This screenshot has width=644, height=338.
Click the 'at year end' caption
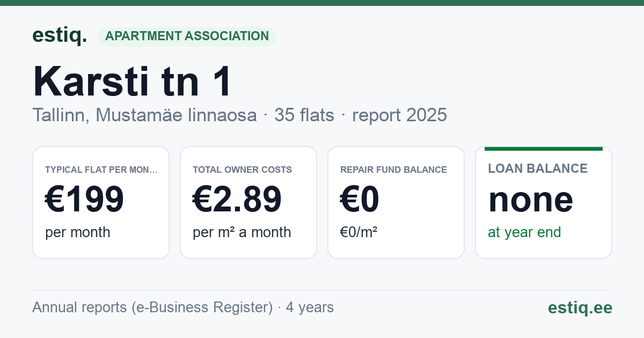[x=524, y=232]
